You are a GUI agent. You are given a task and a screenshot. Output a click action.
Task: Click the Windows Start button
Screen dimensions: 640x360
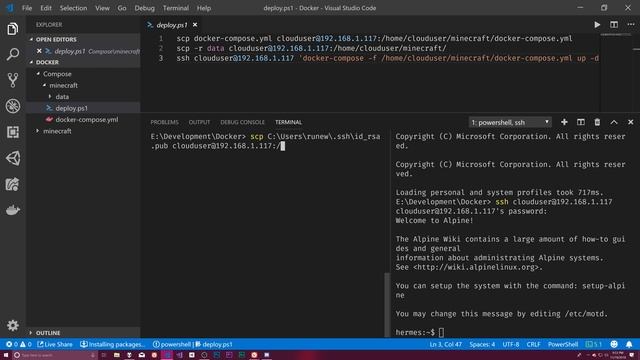coord(6,355)
